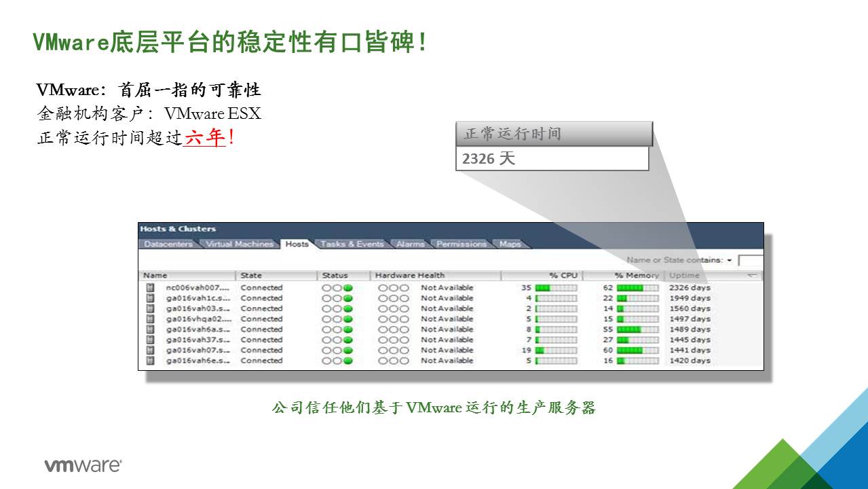Click the host icon for ga016vhqa02
Viewport: 868px width, 489px height.
(150, 319)
